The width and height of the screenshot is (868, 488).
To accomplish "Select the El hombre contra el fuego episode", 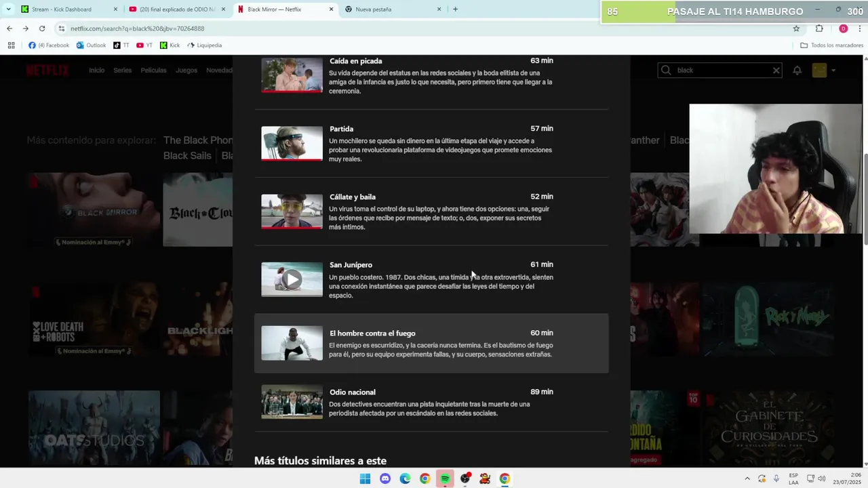I will point(431,344).
